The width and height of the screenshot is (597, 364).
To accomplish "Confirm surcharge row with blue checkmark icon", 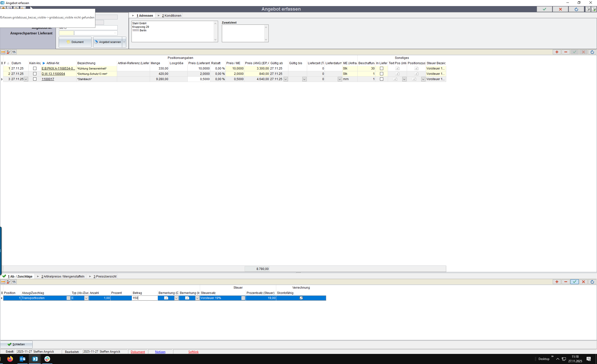I will click(x=574, y=282).
